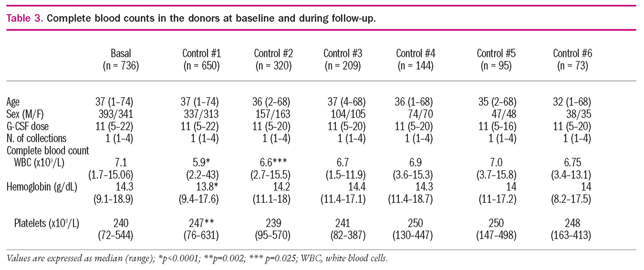The image size is (644, 270).
Task: Select the Age row label
Action: click(13, 102)
